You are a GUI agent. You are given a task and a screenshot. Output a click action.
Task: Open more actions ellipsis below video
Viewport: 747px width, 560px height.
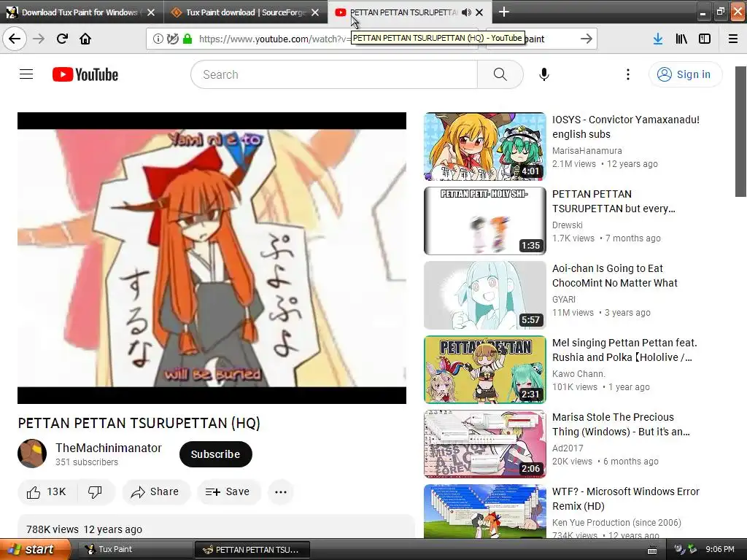(281, 491)
